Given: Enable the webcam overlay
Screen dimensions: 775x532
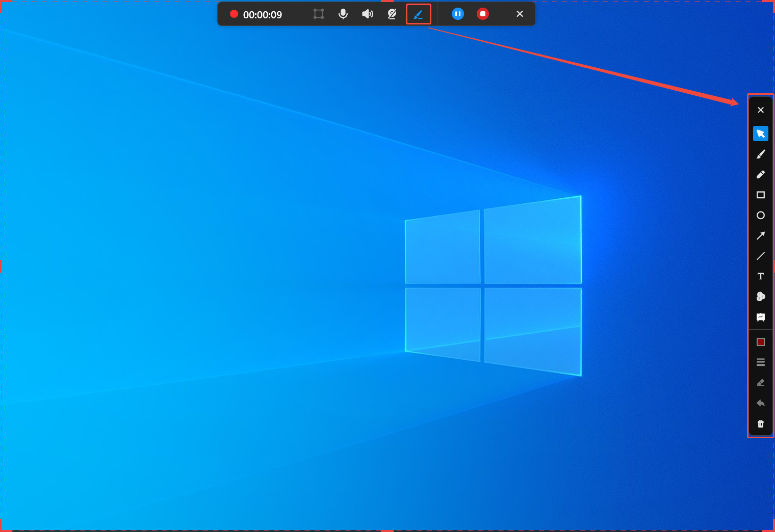Looking at the screenshot, I should point(392,14).
